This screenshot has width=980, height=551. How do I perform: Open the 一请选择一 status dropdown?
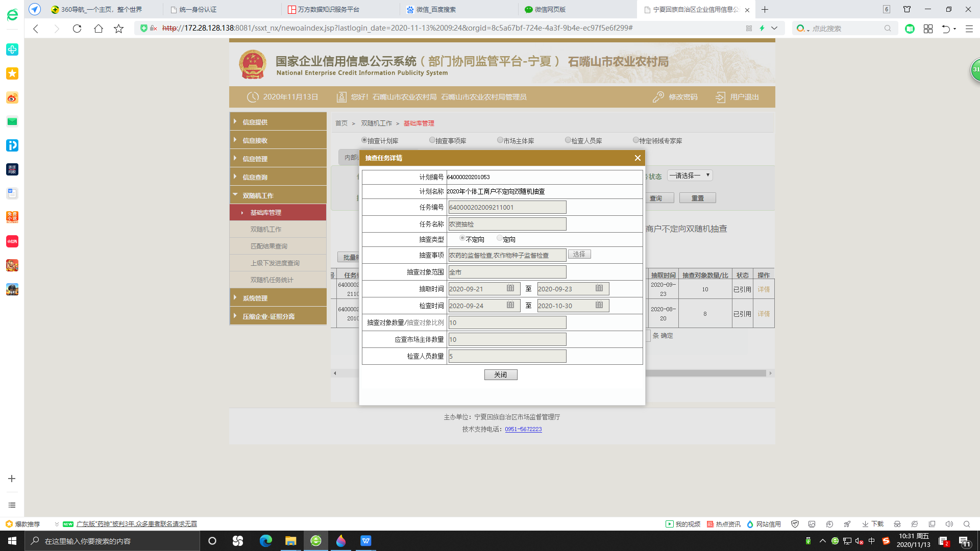coord(690,176)
